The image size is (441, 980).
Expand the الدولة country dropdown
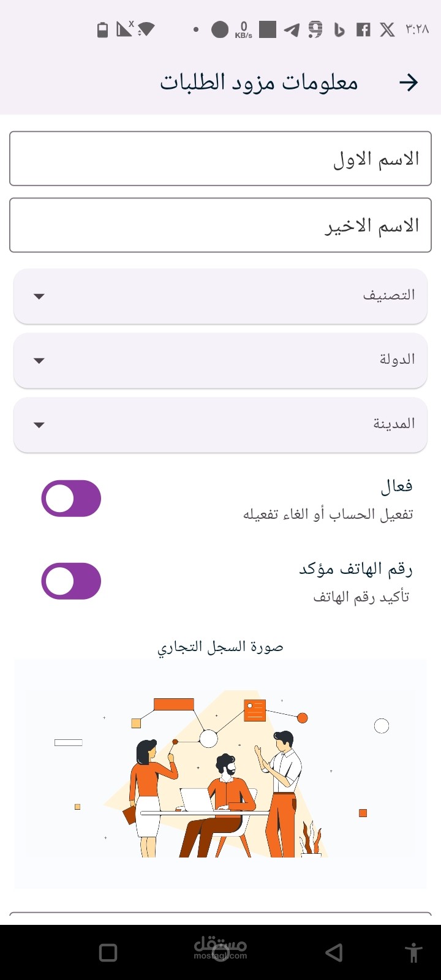point(221,361)
